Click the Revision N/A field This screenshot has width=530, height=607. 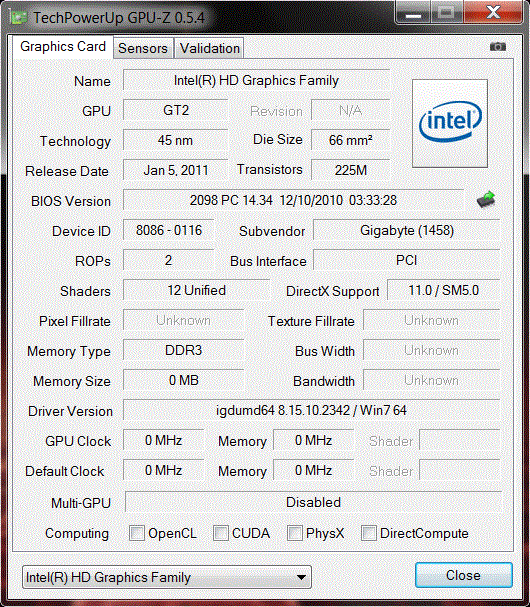point(350,110)
